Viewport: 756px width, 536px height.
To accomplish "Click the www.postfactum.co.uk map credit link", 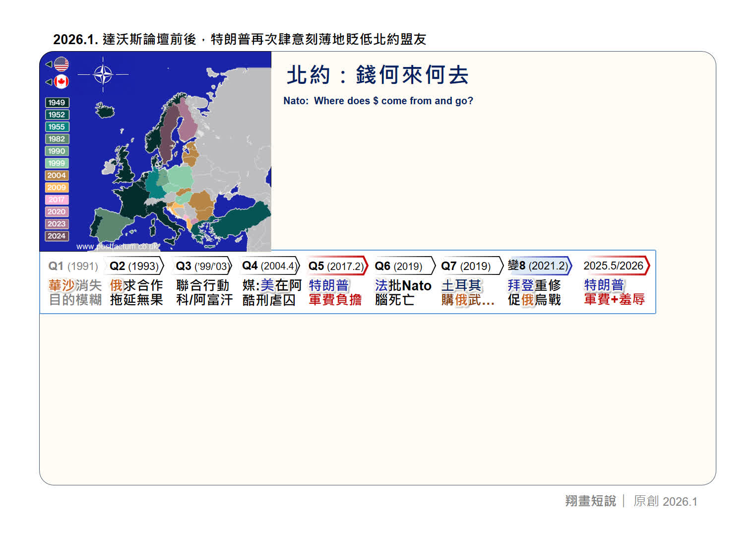I will [117, 247].
